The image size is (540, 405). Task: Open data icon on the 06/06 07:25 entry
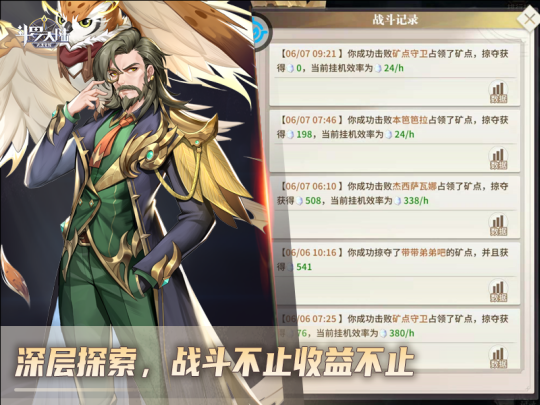tap(498, 357)
